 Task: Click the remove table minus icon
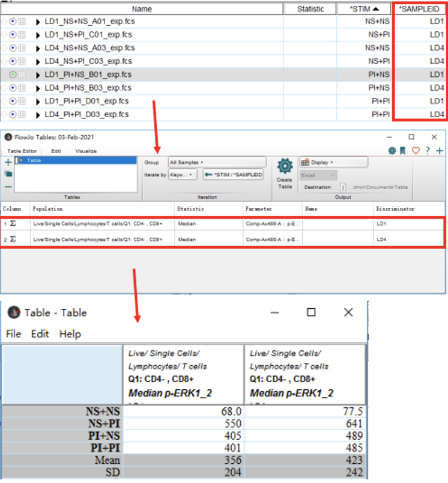(x=8, y=187)
